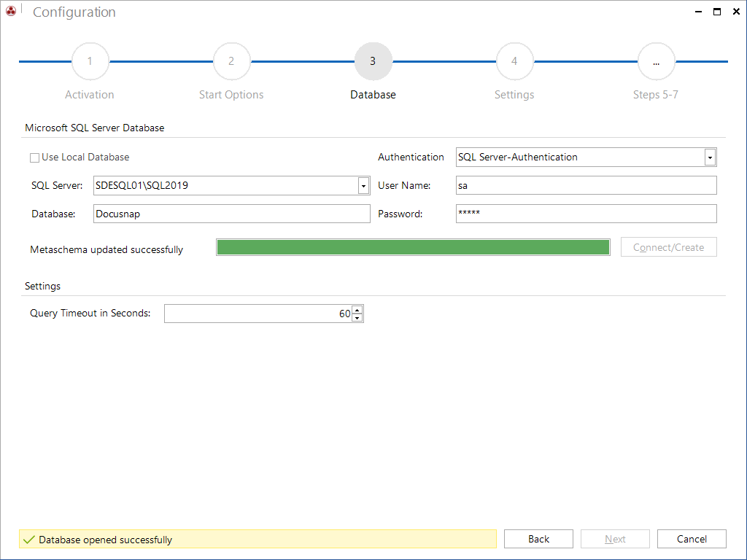Click the Next button
The image size is (747, 560).
pos(615,539)
